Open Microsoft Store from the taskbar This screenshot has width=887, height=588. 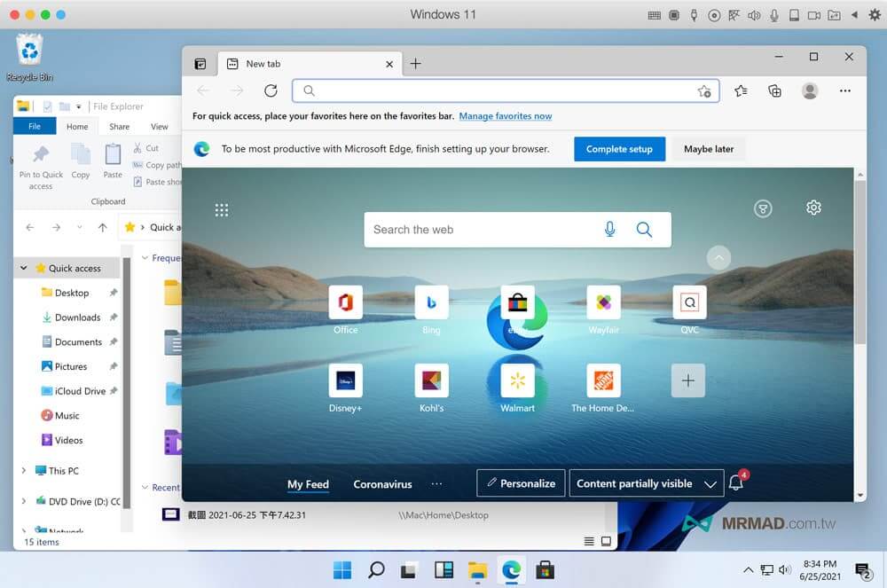545,570
